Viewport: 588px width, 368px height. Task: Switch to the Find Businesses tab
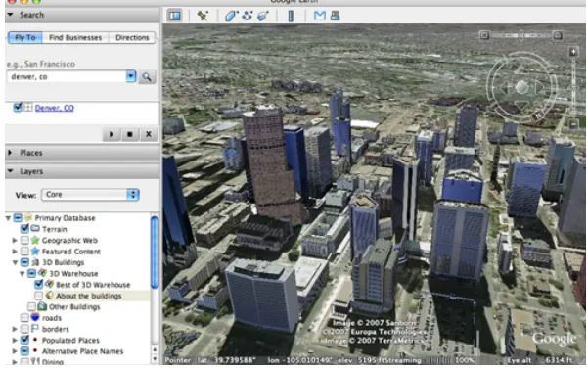(75, 37)
